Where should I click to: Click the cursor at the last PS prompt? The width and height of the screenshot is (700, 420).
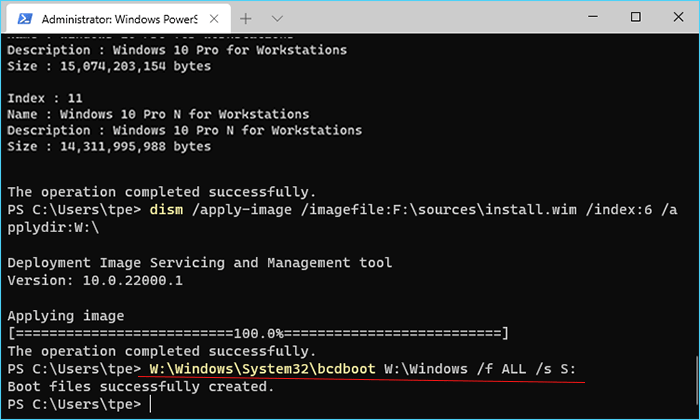click(x=150, y=404)
